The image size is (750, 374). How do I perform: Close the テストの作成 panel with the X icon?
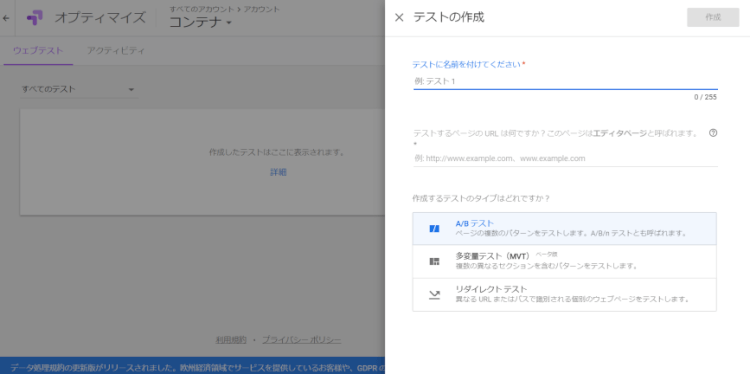(399, 18)
